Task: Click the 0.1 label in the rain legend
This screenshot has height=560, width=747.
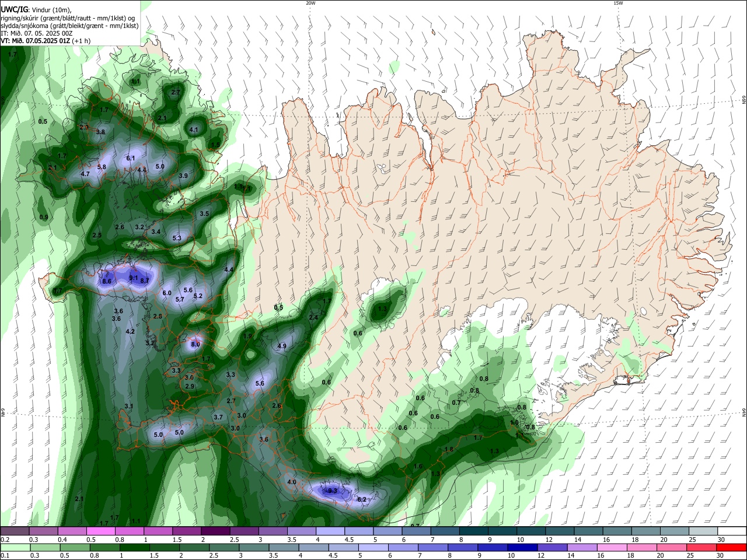Action: coord(5,555)
